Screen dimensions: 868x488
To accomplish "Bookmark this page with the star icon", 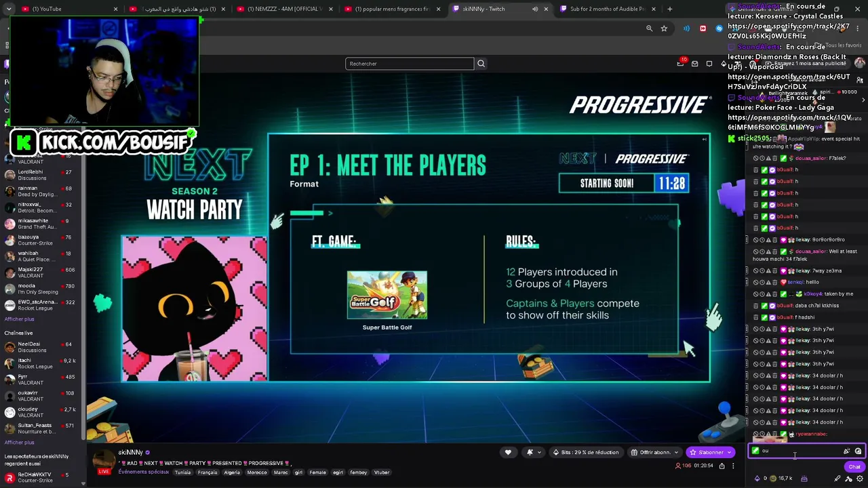I will [664, 28].
